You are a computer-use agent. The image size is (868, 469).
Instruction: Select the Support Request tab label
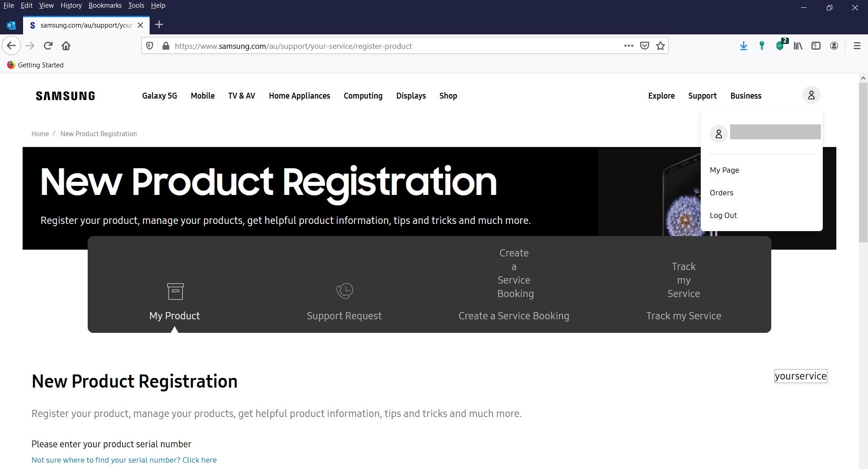point(344,316)
